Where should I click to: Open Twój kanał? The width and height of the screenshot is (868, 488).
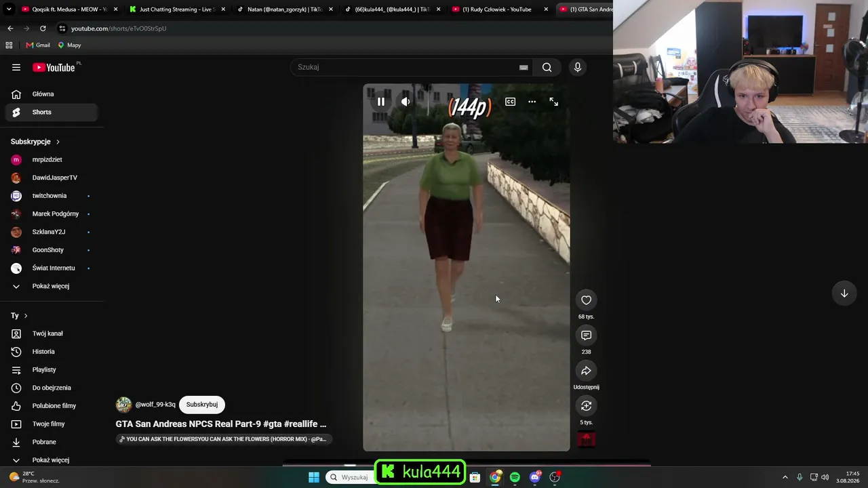[x=52, y=333]
